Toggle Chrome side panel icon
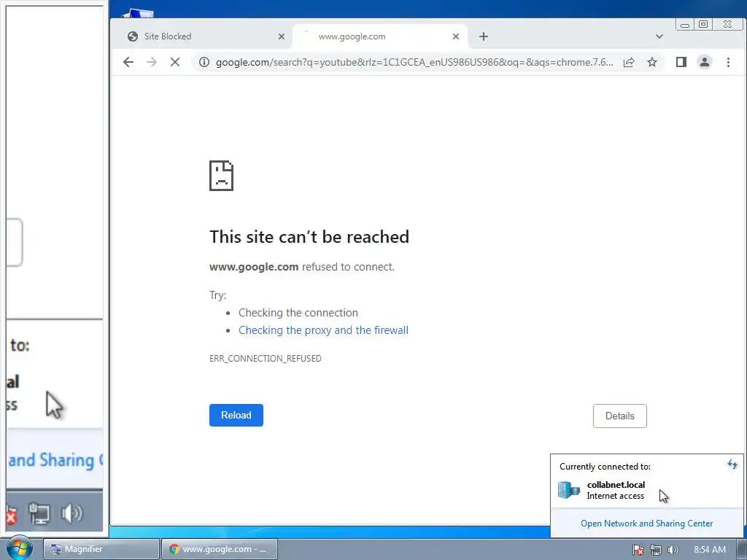Viewport: 747px width, 560px height. coord(681,62)
